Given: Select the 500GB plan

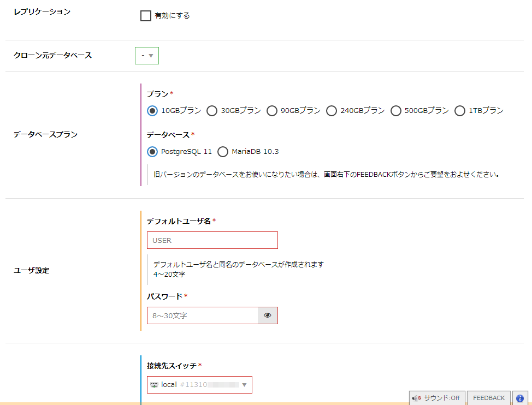Looking at the screenshot, I should [x=396, y=111].
